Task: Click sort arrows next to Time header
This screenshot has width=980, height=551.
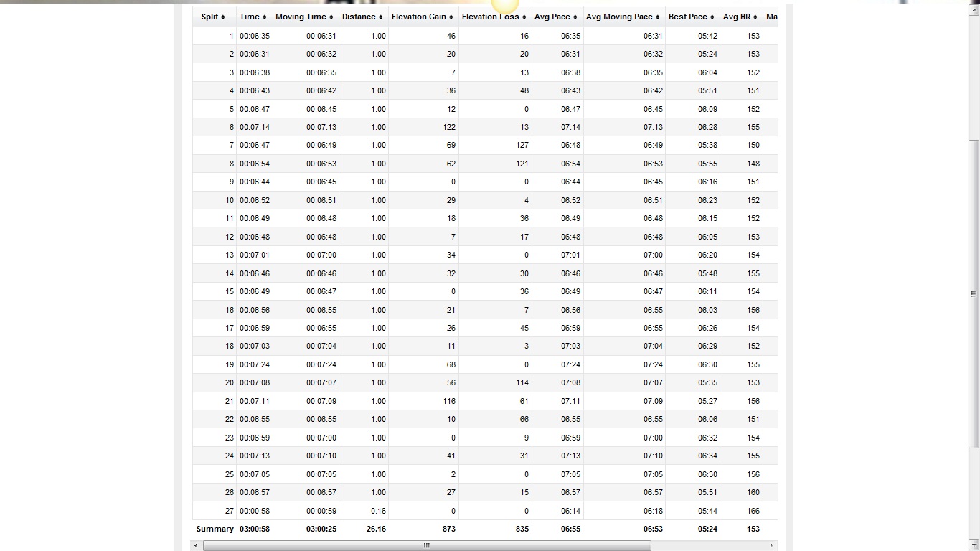Action: tap(264, 17)
